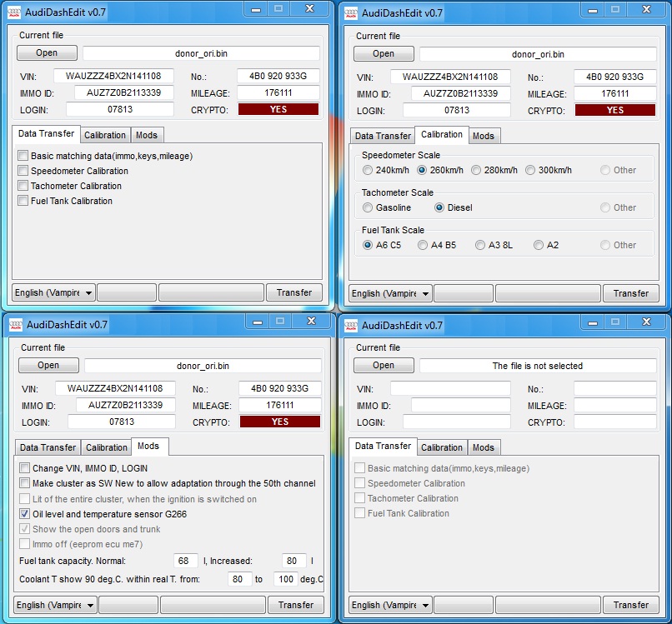Screen dimensions: 672x624
Task: Expand the English language combo in the Calibration window
Action: click(390, 293)
